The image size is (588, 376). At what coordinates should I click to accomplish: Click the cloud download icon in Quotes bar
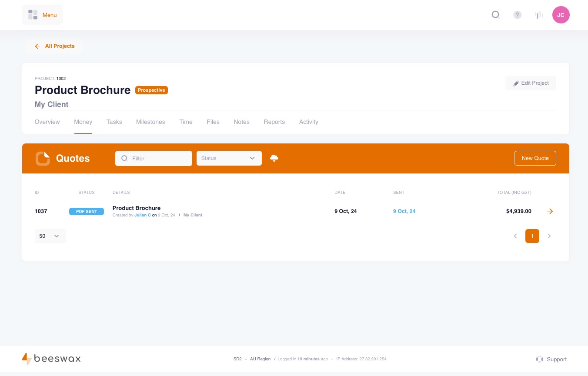point(274,158)
